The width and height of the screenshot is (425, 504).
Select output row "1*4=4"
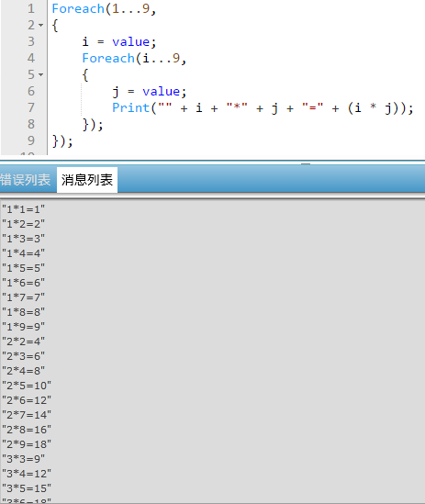24,253
